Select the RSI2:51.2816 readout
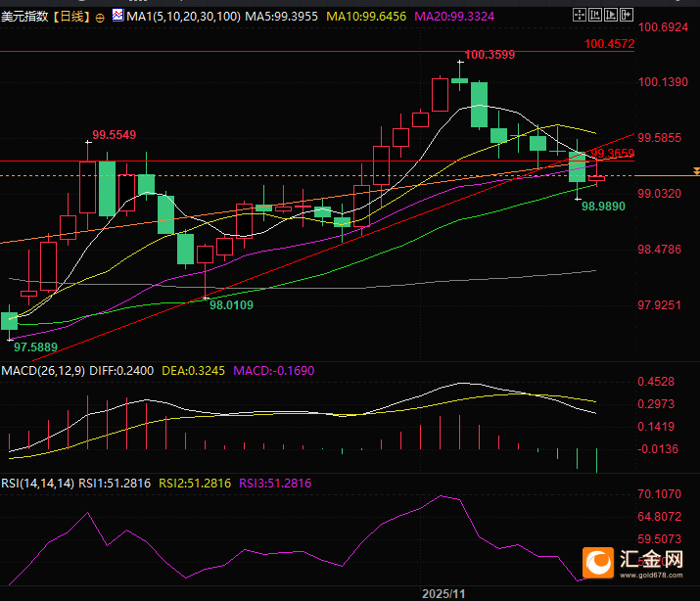 coord(195,484)
